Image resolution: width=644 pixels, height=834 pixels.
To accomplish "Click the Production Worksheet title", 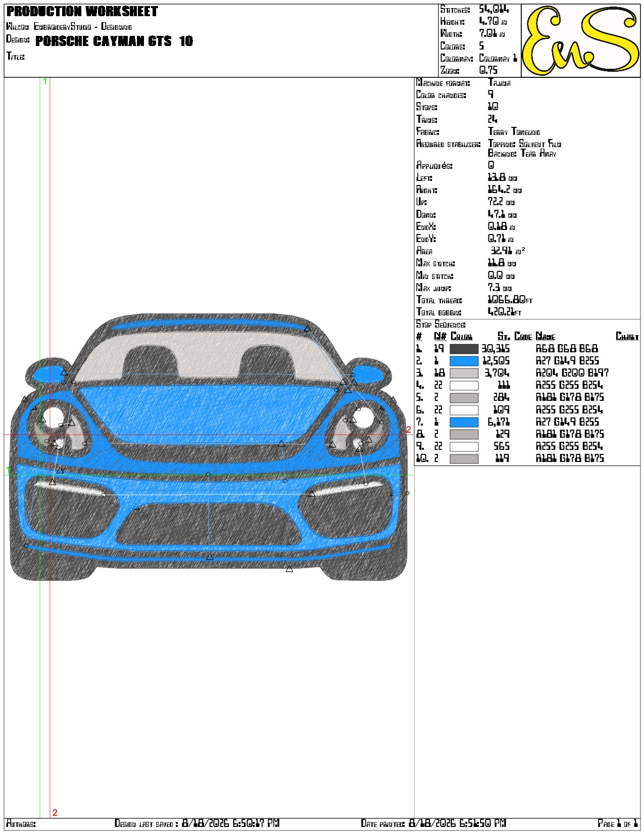I will (82, 11).
